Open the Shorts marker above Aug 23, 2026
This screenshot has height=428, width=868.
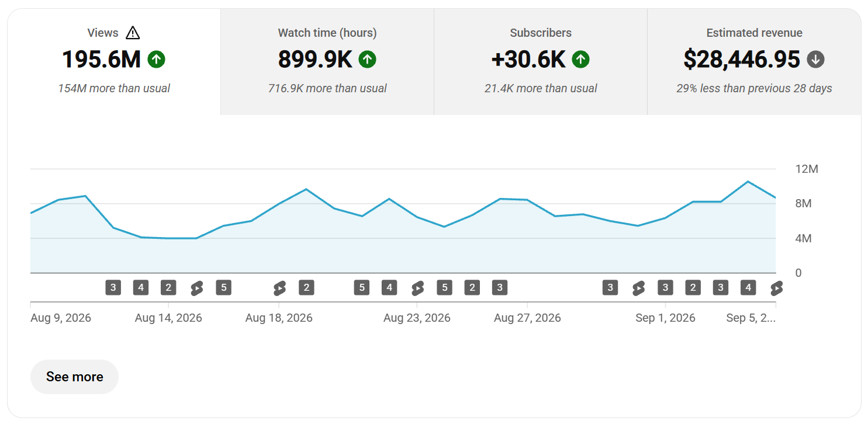tap(417, 288)
